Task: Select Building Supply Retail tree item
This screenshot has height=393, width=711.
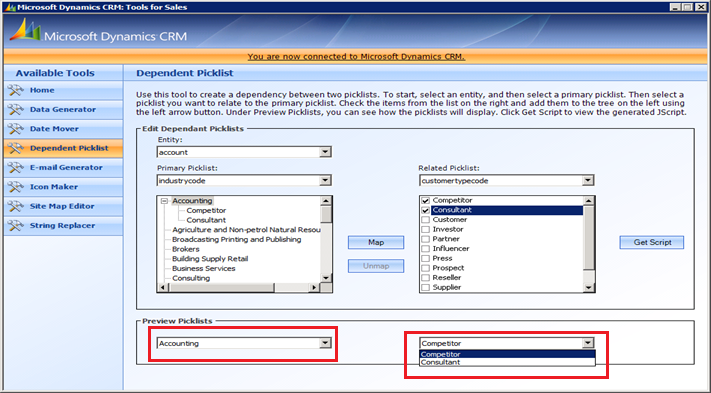Action: tap(210, 259)
